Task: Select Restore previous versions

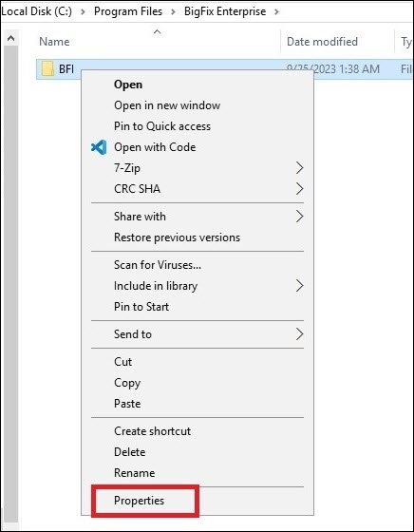Action: point(177,237)
